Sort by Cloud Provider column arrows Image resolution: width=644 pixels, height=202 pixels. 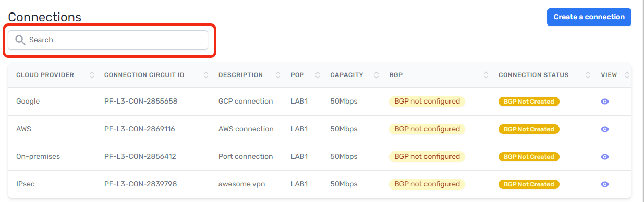click(x=92, y=75)
